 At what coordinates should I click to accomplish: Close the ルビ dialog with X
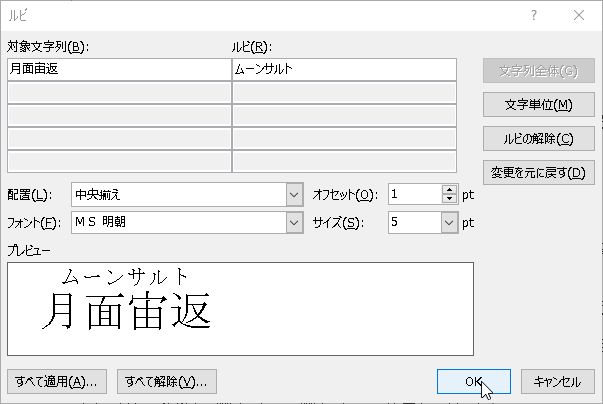(579, 15)
